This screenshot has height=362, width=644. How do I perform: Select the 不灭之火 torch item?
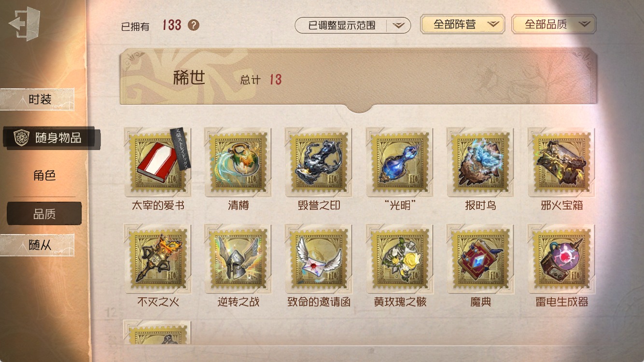click(158, 259)
